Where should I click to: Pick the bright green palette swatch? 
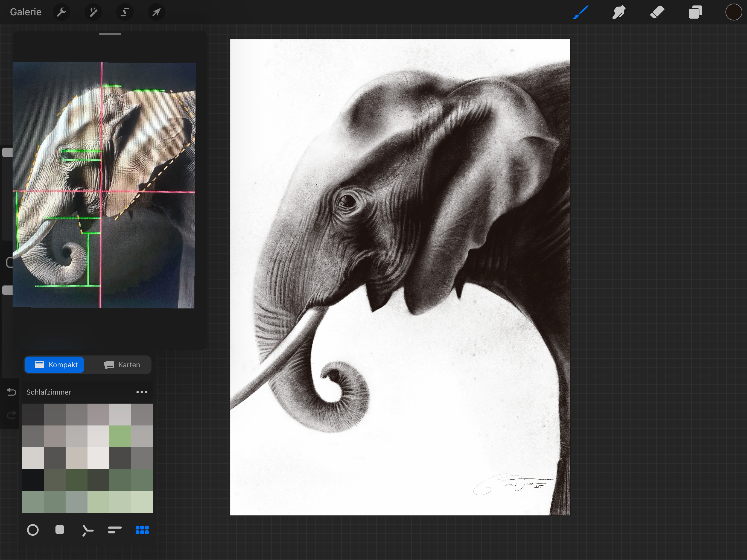point(120,436)
